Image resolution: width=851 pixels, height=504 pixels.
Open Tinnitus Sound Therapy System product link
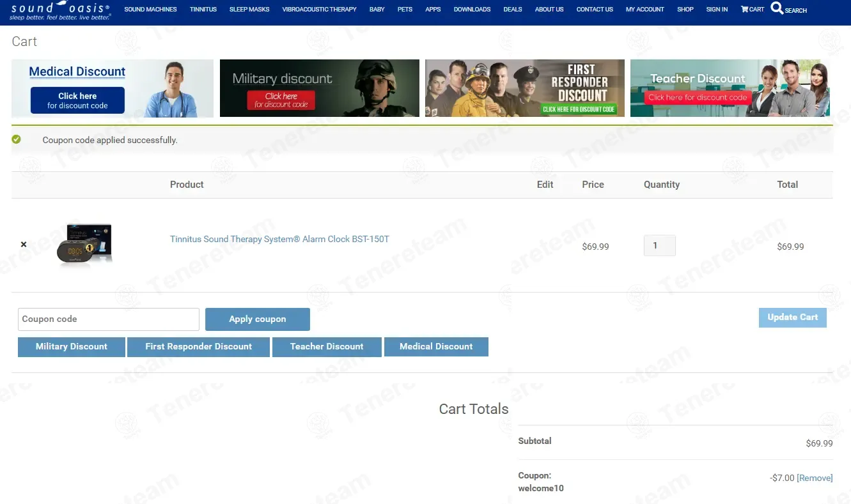click(279, 239)
